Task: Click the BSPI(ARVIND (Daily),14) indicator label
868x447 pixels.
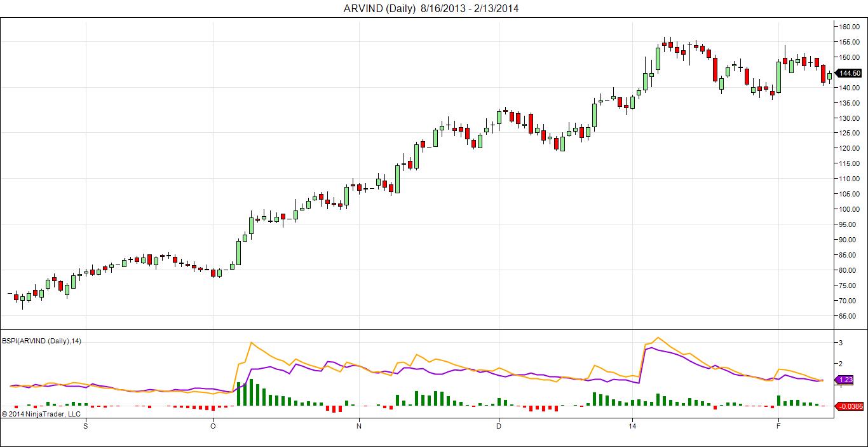Action: point(42,341)
